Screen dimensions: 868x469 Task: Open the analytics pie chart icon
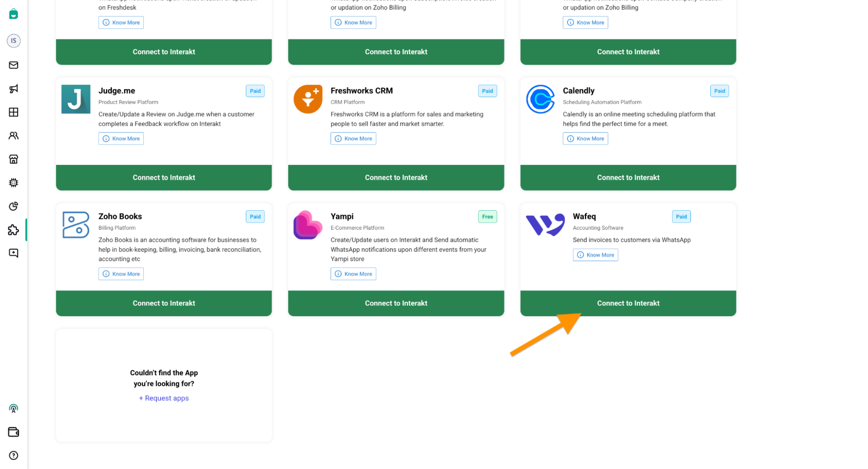[13, 206]
